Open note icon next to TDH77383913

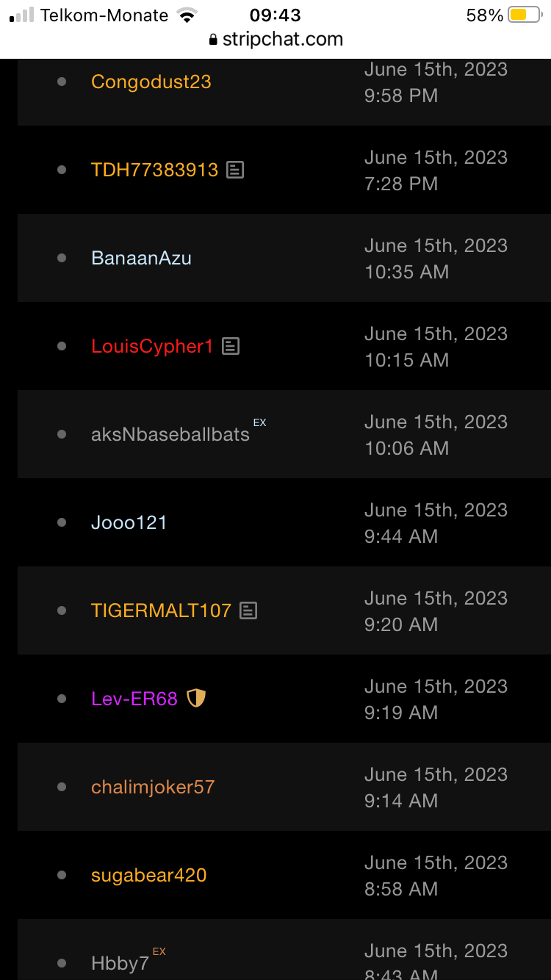click(x=234, y=170)
